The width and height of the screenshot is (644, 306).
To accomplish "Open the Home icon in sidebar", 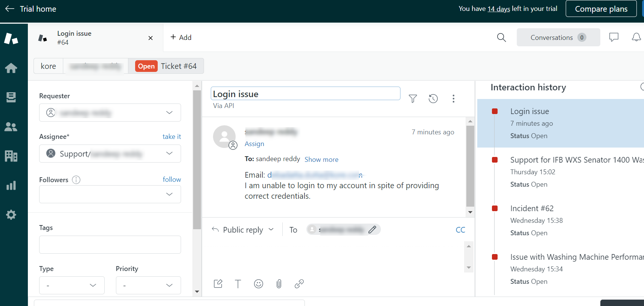I will coord(11,68).
